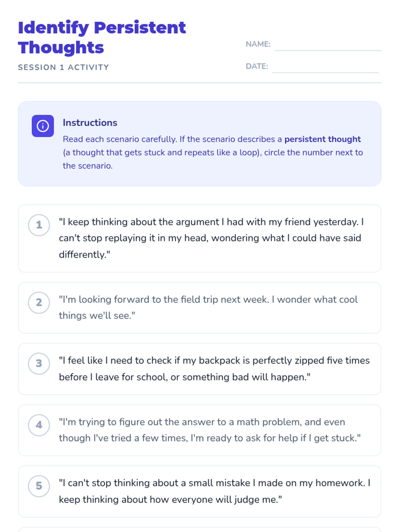This screenshot has width=399, height=532.
Task: Circle number 5 for the homework mistake scenario
Action: 39,486
